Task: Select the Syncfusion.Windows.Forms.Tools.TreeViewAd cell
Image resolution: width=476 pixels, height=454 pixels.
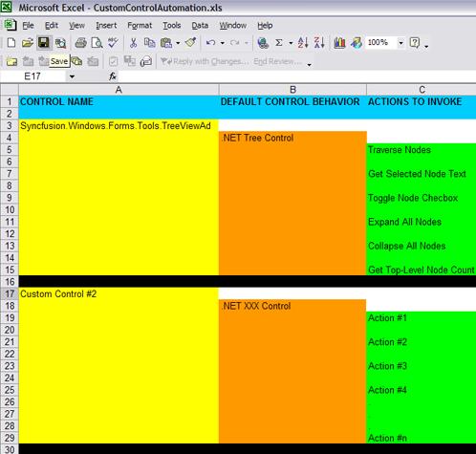Action: [x=119, y=126]
